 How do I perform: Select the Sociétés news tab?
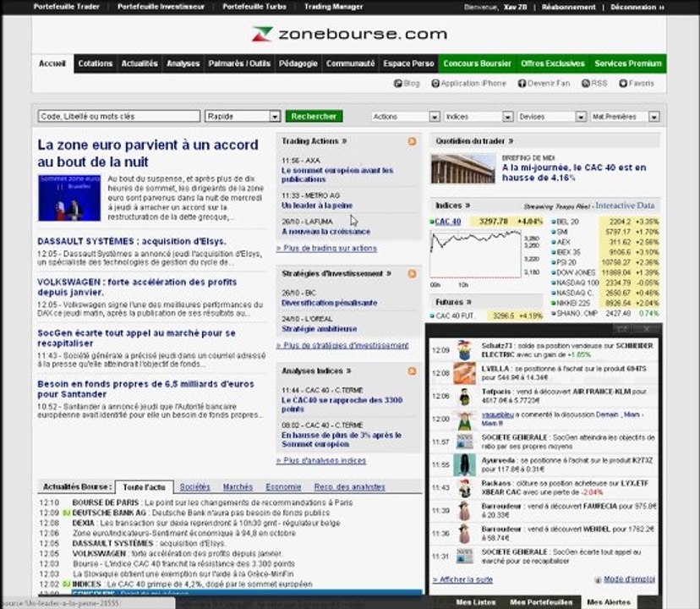click(x=194, y=487)
